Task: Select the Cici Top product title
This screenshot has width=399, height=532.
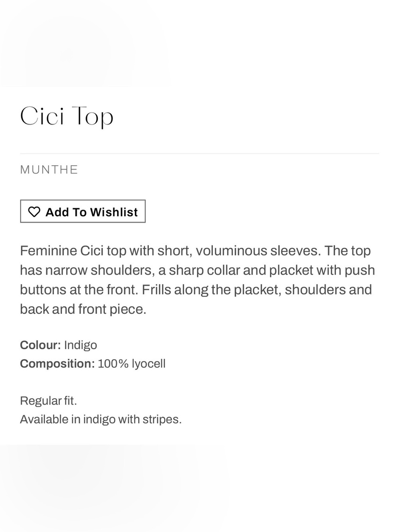Action: click(67, 117)
